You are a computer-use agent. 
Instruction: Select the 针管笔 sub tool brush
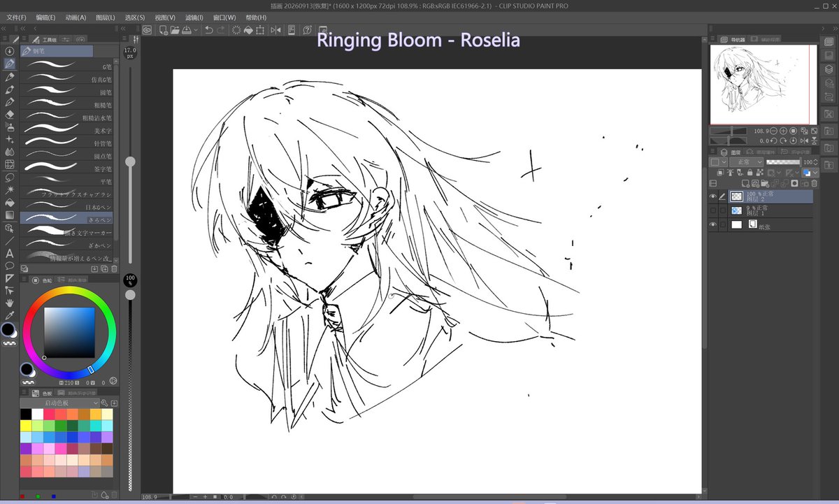66,143
